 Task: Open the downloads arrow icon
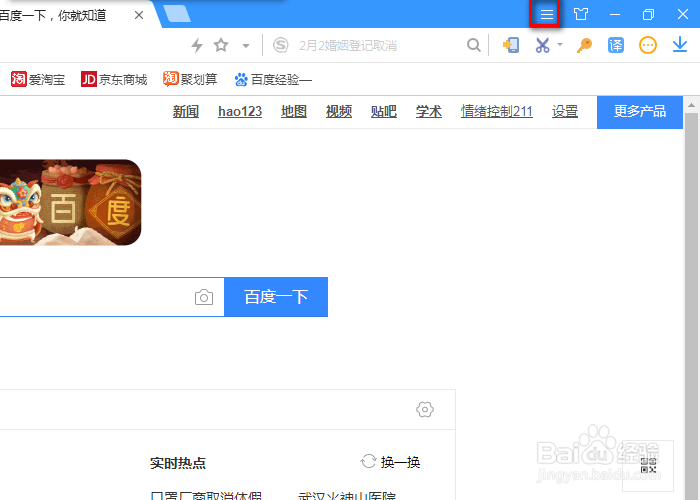680,45
